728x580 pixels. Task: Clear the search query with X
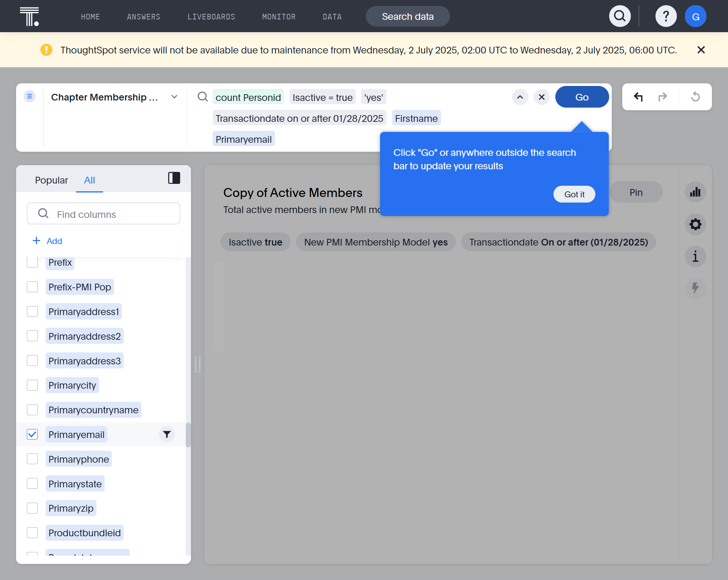542,97
